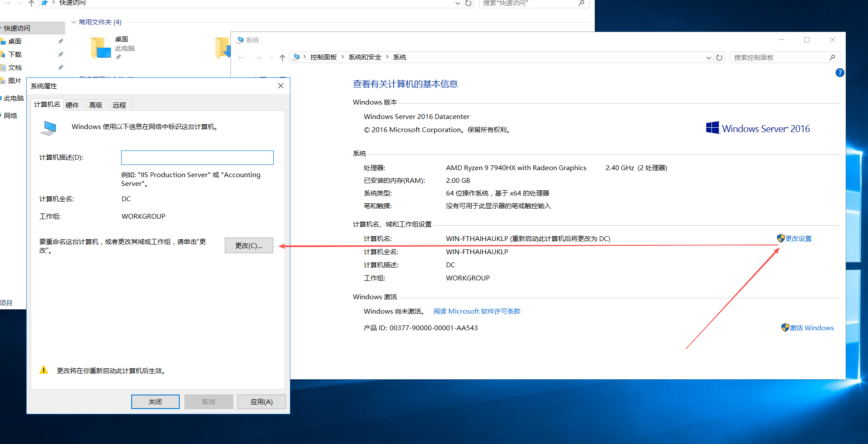Switch to the 远程 tab
The width and height of the screenshot is (868, 444).
119,105
